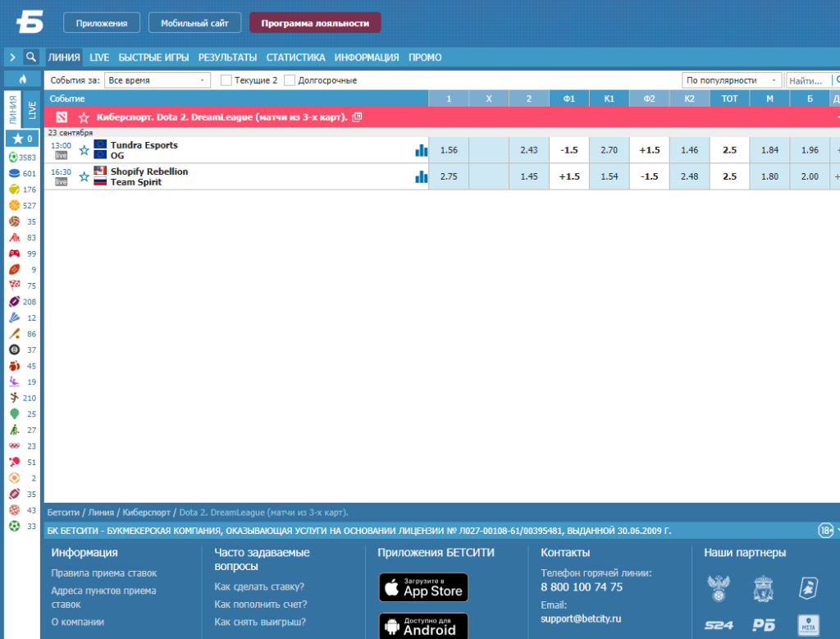Bet on Shopify Rebellion win at 2.75
The image size is (840, 639).
[449, 176]
